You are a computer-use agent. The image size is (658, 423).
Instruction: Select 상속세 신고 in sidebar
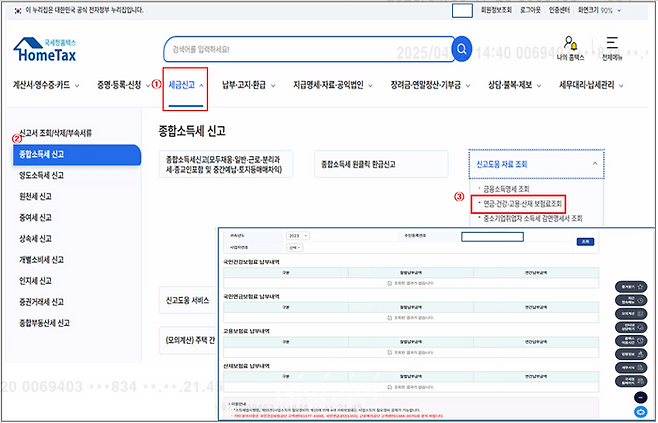(x=35, y=239)
